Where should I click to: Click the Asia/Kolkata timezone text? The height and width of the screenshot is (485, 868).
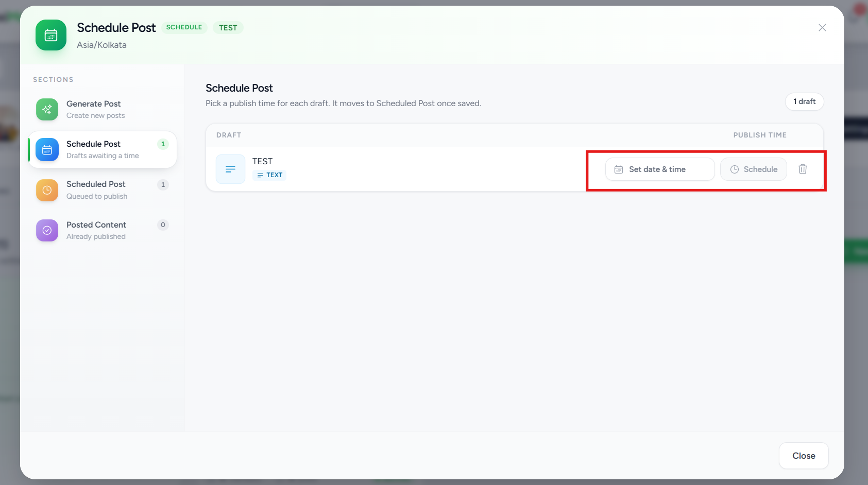(101, 45)
